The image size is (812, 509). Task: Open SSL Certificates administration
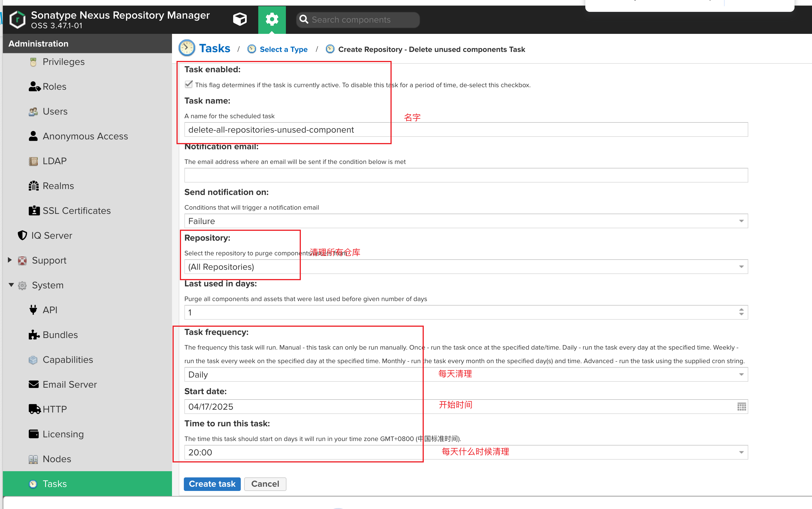tap(76, 210)
